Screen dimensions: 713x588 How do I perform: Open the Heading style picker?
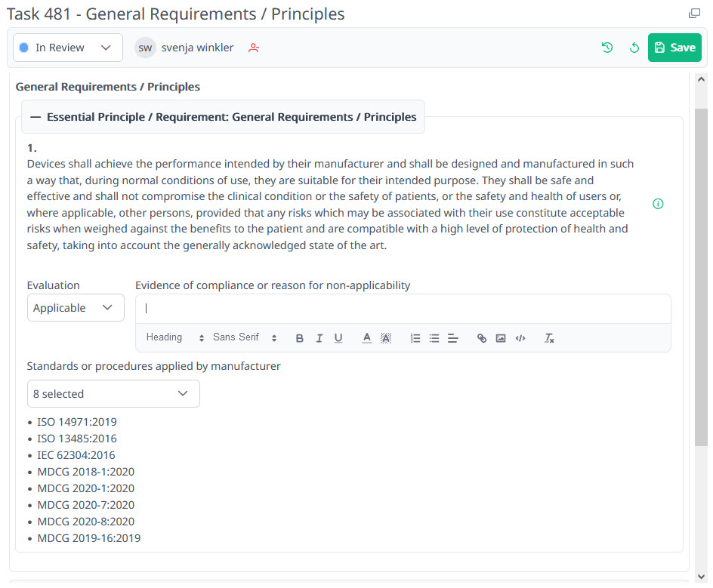[174, 338]
